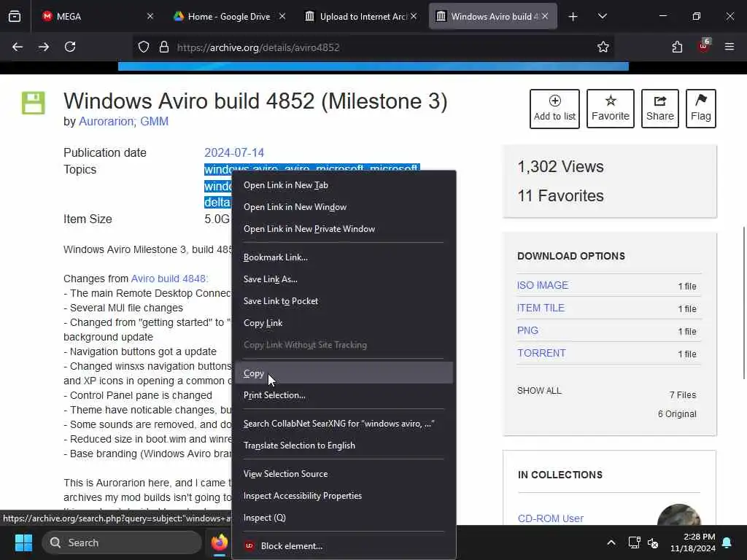Close the MEGA tab
This screenshot has height=560, width=747.
(x=150, y=16)
